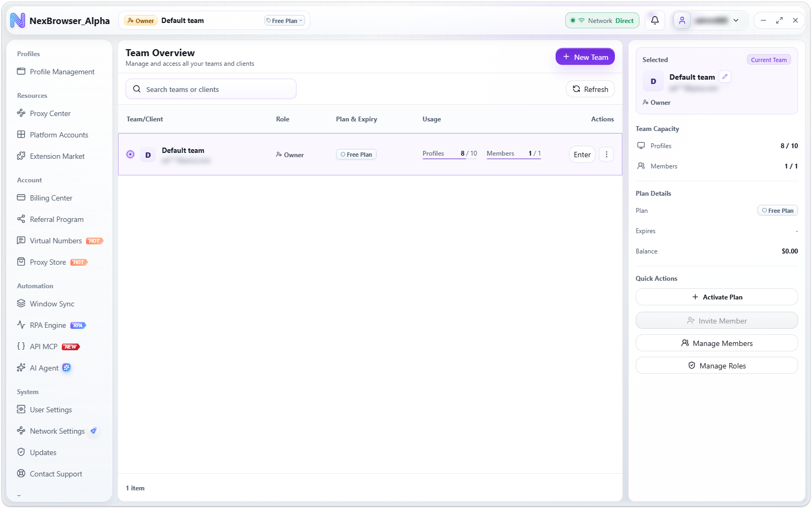
Task: Click the Platform Accounts grid icon
Action: coord(21,135)
